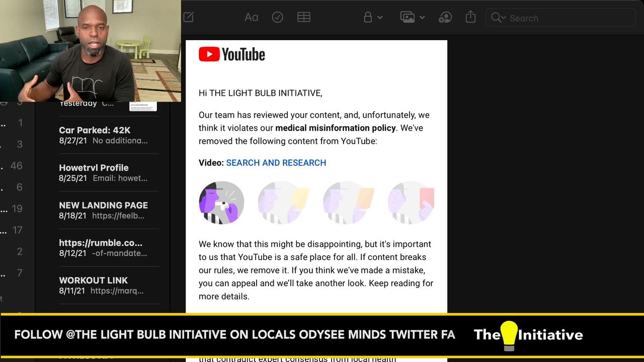Click the photo media icon
644x362 pixels.
(x=407, y=18)
